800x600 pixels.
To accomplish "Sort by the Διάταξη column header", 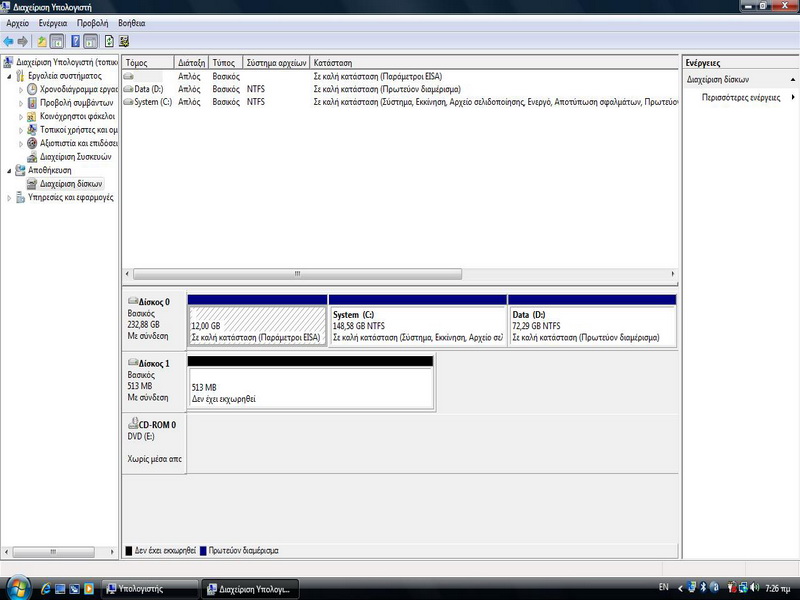I will tap(191, 63).
